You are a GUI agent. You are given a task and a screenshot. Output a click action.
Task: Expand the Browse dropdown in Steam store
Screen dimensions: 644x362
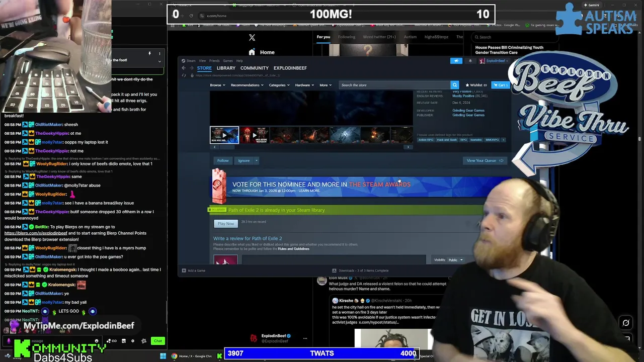point(217,85)
